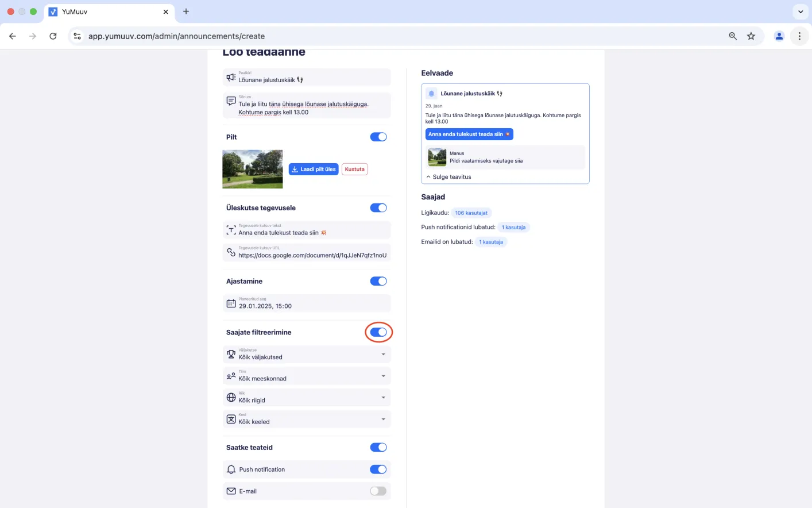Screen dimensions: 812x508
Task: Click the scheduled time field 29.01.2025, 15:00
Action: click(x=307, y=303)
